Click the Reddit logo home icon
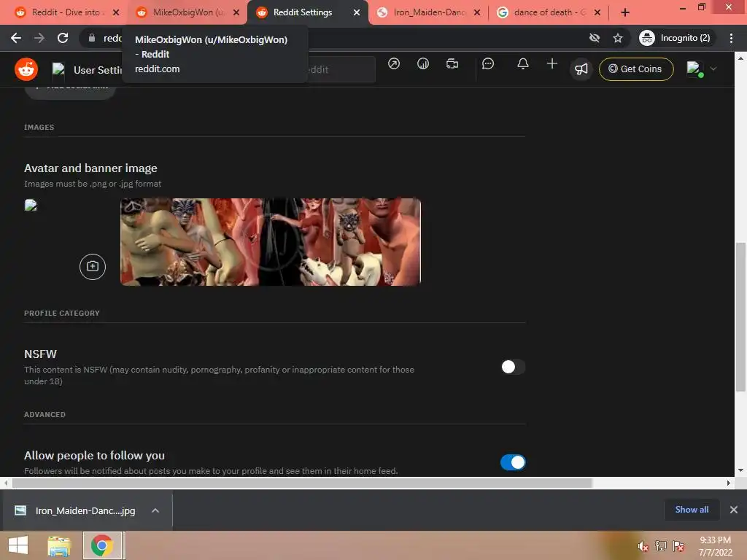Screen dimensions: 747x560 click(26, 69)
